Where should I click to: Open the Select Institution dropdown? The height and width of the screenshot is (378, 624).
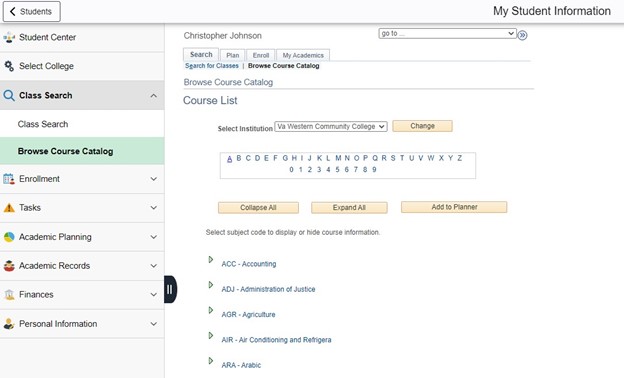pyautogui.click(x=331, y=127)
